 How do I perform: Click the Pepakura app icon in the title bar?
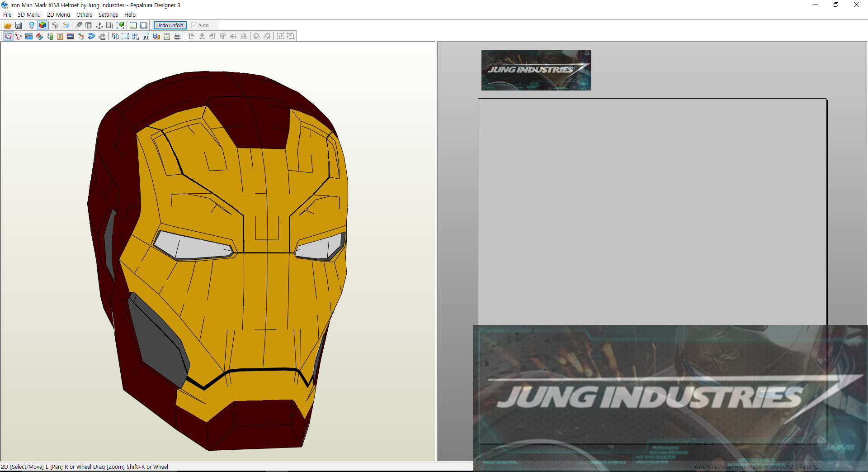(5, 5)
